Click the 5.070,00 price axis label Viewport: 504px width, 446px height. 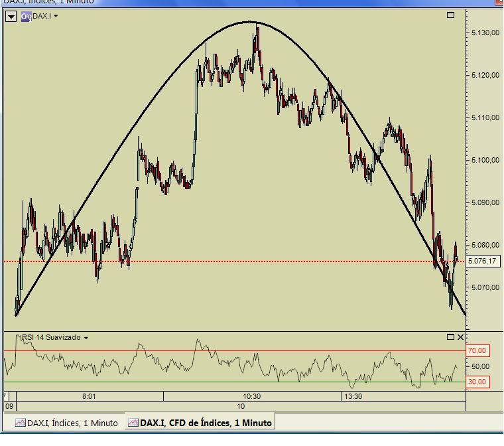click(485, 287)
